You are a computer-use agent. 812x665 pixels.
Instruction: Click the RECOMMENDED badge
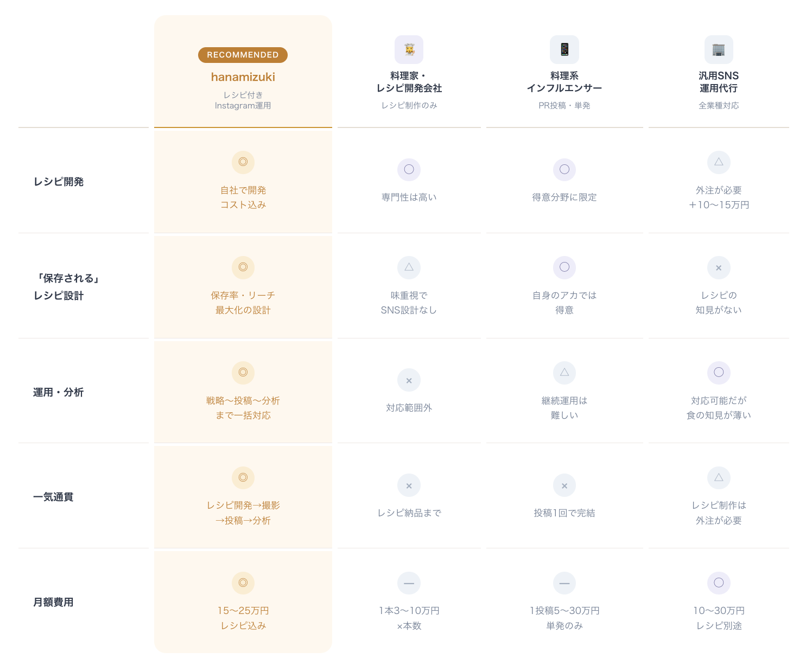tap(243, 55)
